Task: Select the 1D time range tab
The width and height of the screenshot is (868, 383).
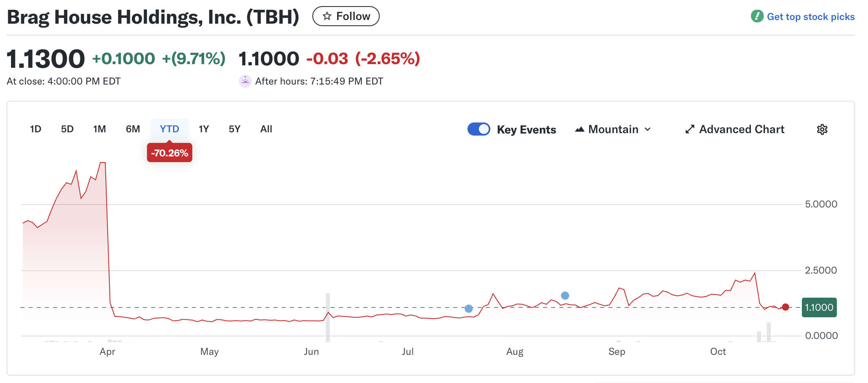Action: (36, 129)
